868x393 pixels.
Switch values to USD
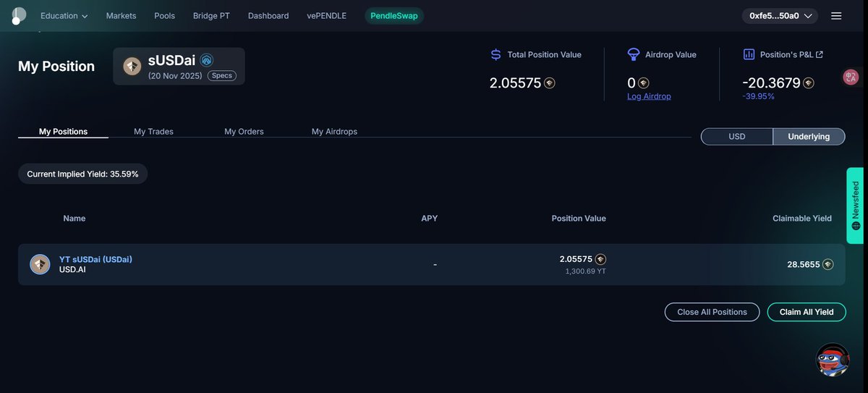[x=737, y=136]
